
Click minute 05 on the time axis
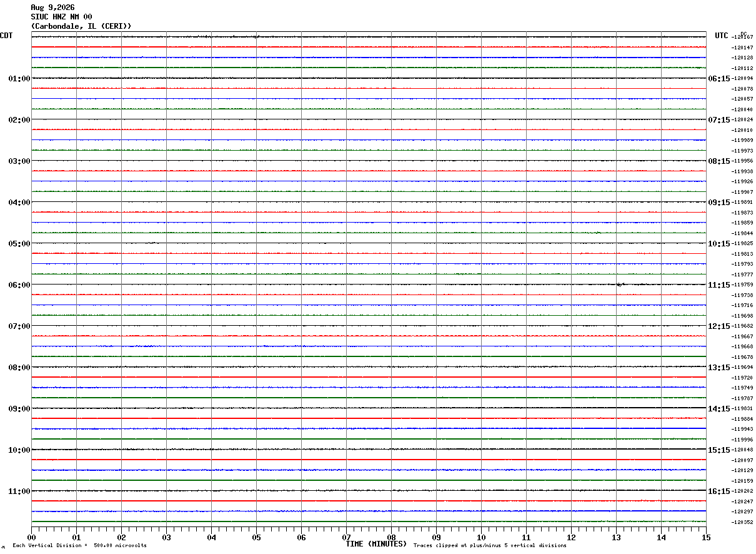point(256,538)
